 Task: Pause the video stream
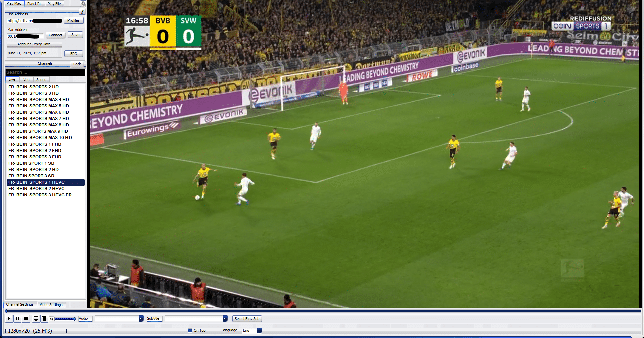(x=18, y=319)
